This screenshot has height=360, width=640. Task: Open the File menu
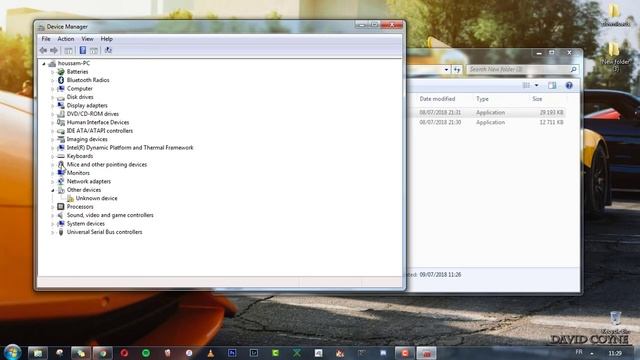pyautogui.click(x=46, y=39)
